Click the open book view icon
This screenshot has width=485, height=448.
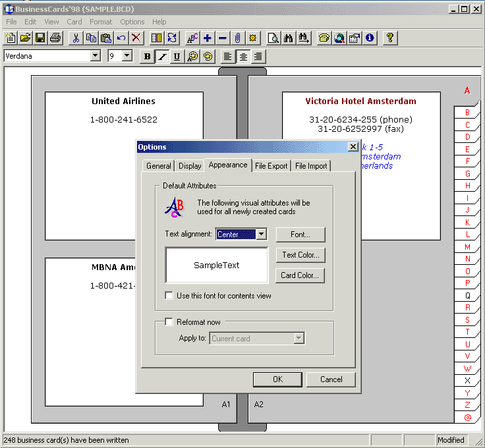[x=157, y=38]
